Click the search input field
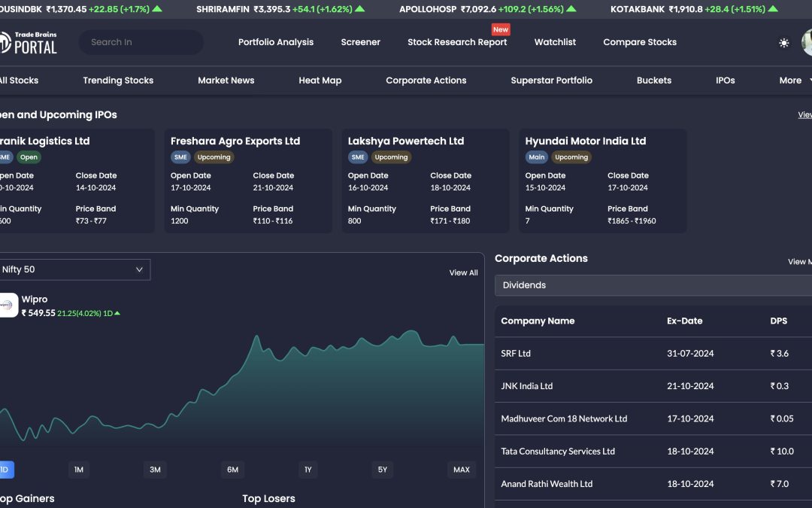Image resolution: width=812 pixels, height=508 pixels. tap(141, 42)
